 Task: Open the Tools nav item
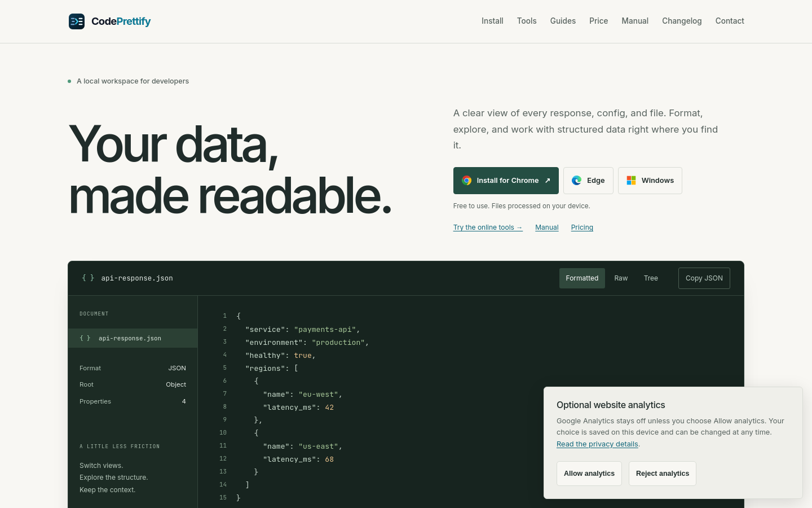[527, 21]
